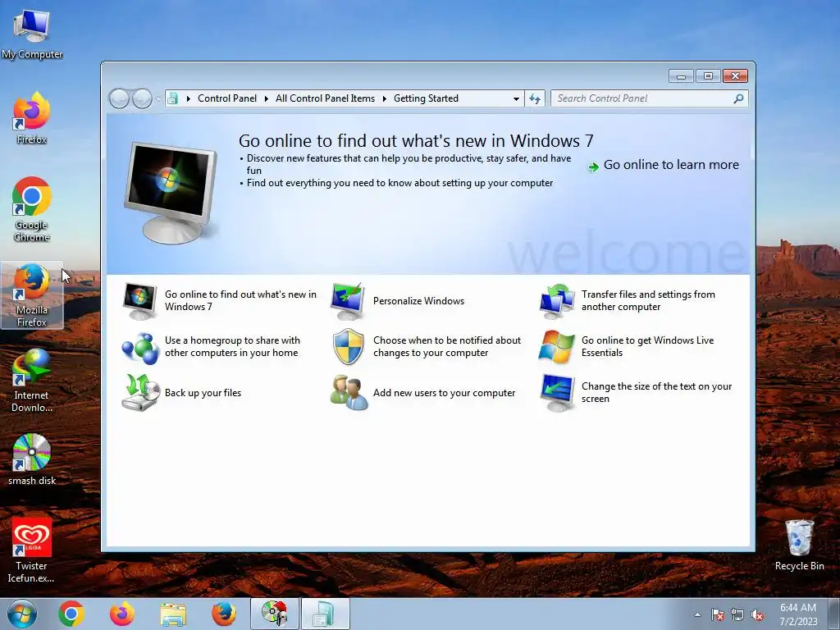Click the Show desktop strip at the taskbar end
The image size is (840, 630).
click(833, 614)
